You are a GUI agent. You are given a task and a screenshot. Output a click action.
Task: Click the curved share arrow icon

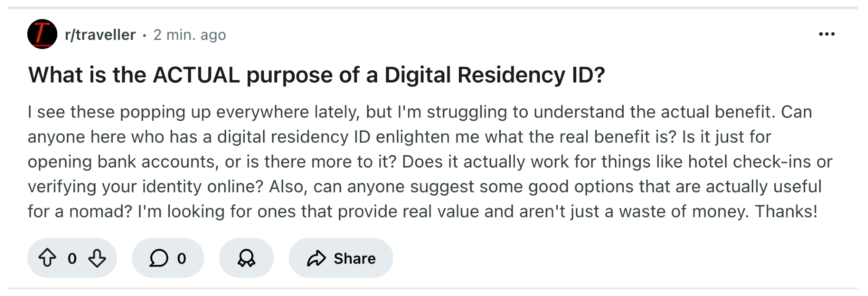316,258
